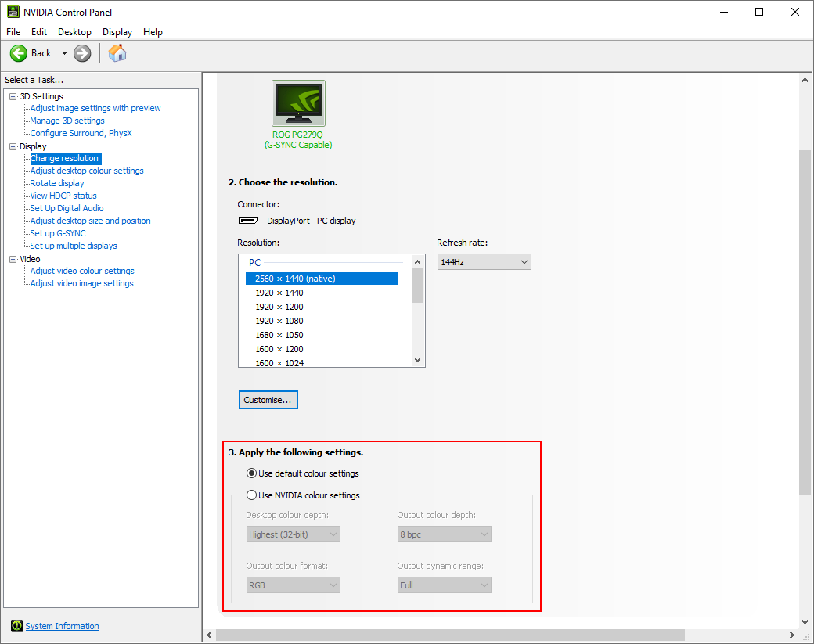Click the System Information icon

17,626
